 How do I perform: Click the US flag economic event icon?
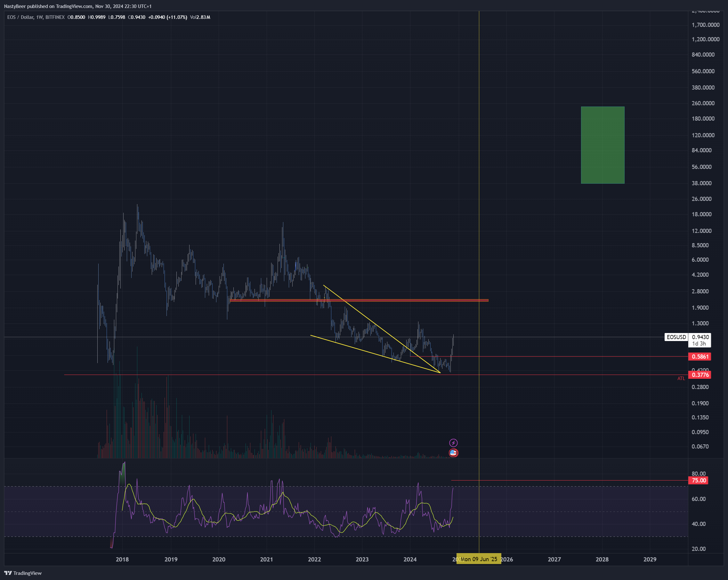[x=453, y=453]
